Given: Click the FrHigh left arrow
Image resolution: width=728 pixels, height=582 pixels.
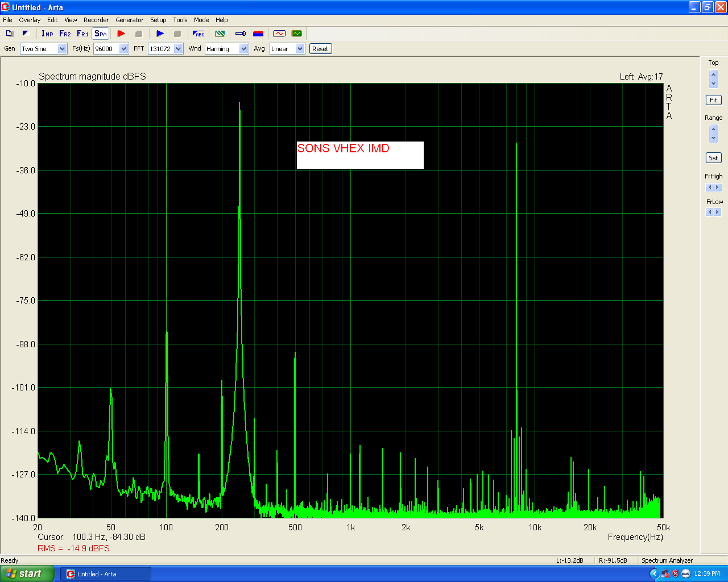Looking at the screenshot, I should tap(709, 188).
